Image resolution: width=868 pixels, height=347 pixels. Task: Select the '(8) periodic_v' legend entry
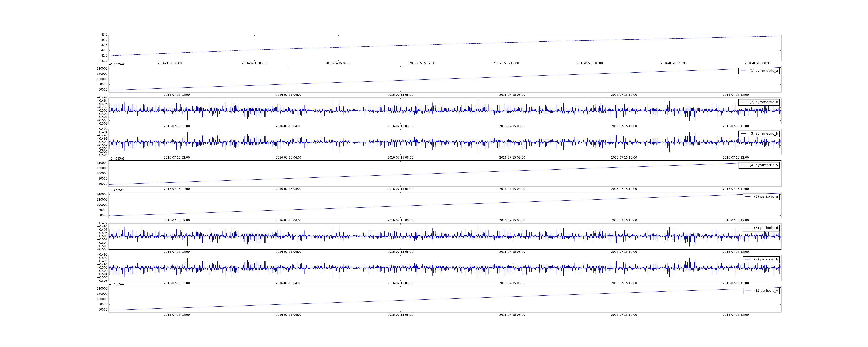(766, 291)
